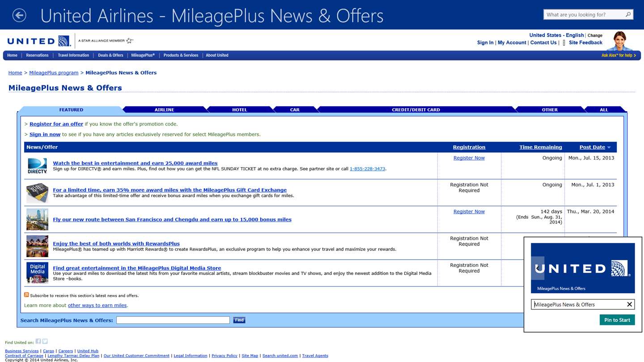Click the 'Sign in now' link
Screen dimensions: 644x362
pos(45,135)
